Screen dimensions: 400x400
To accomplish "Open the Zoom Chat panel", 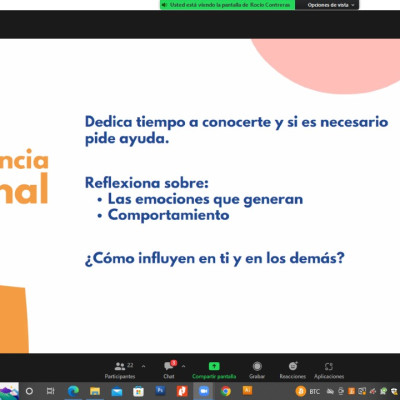I will (169, 370).
